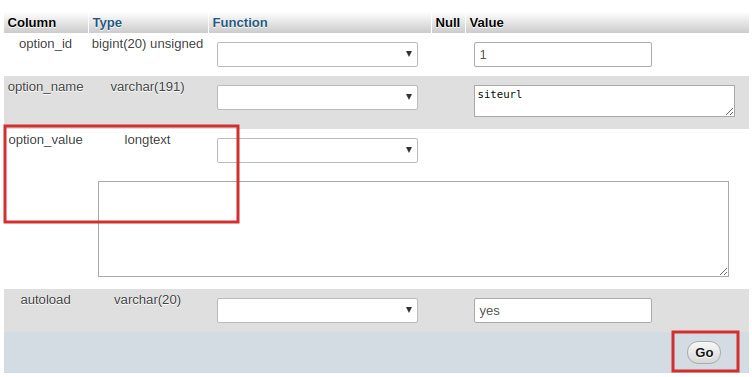
Task: Click the Value header cell
Action: (607, 23)
